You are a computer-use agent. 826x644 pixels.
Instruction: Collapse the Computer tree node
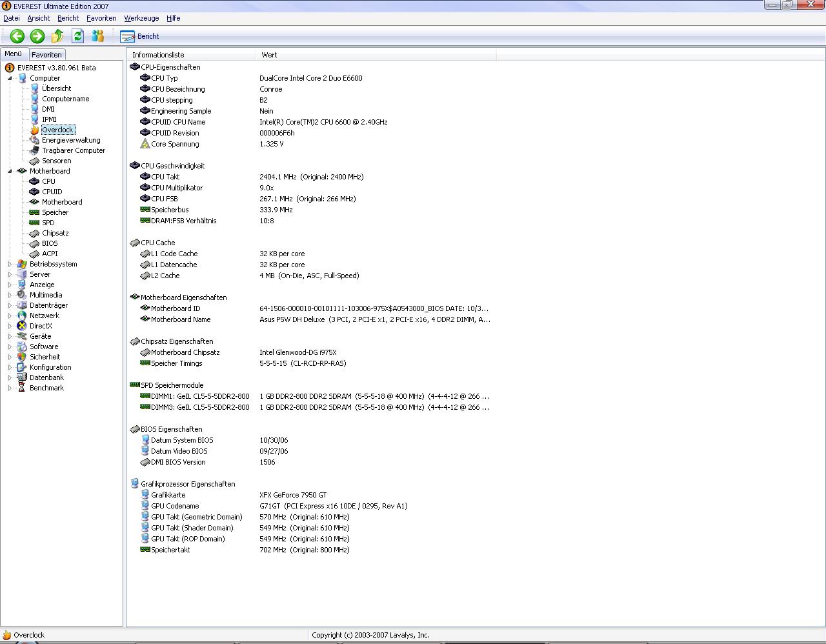[x=10, y=78]
